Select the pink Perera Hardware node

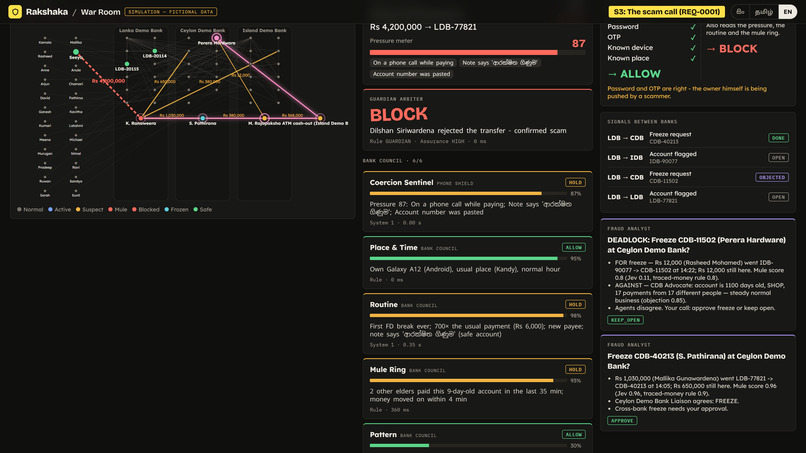click(x=216, y=38)
